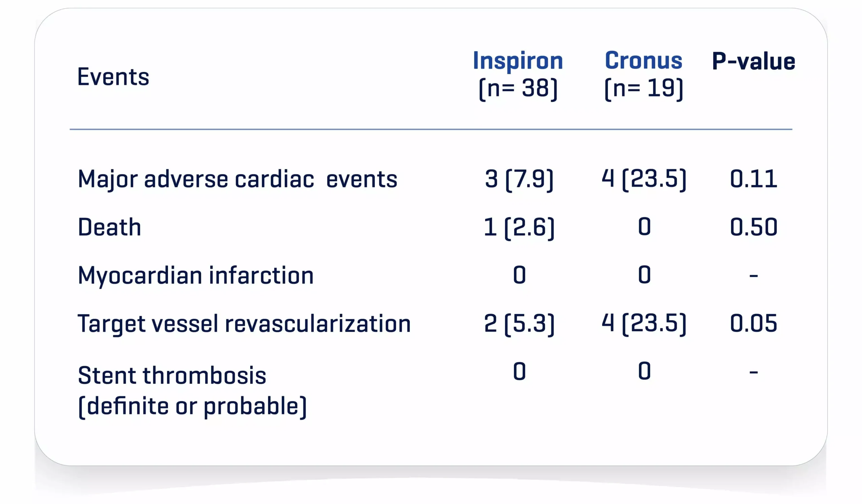Click the 0.11 P-value cell
Viewport: 862px width, 504px height.
753,179
